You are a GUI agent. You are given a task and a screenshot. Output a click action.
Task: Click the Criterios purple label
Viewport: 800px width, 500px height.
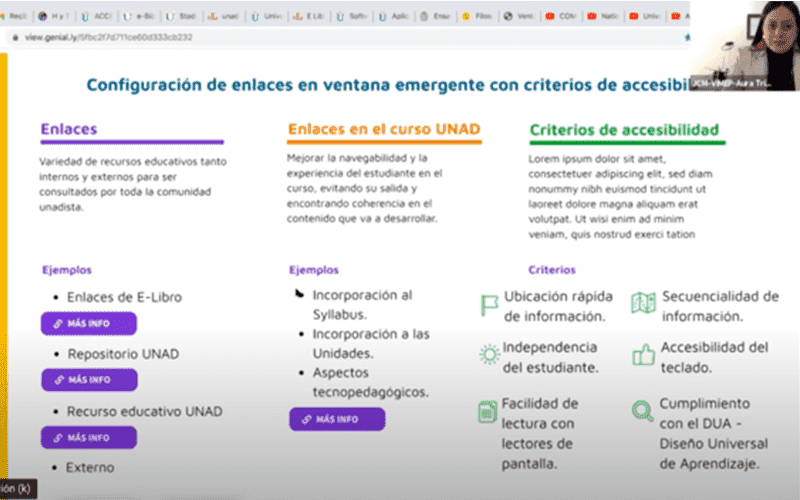(552, 270)
